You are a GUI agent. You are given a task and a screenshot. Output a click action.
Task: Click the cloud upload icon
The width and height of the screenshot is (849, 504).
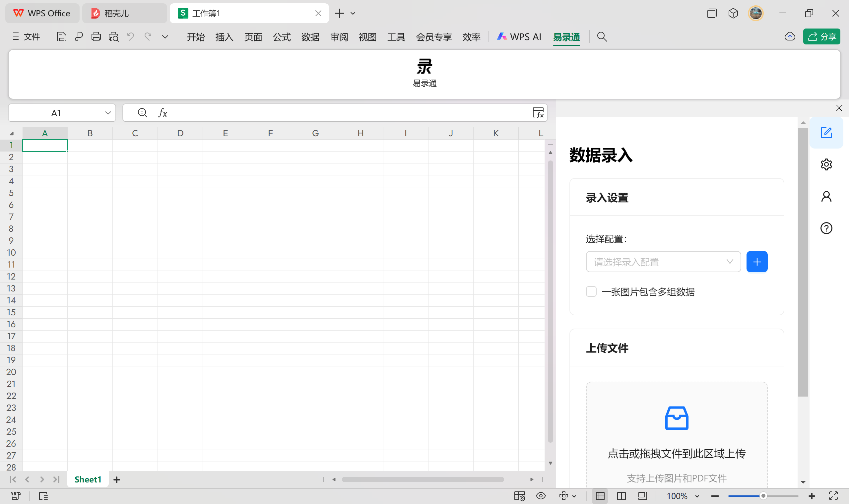790,37
